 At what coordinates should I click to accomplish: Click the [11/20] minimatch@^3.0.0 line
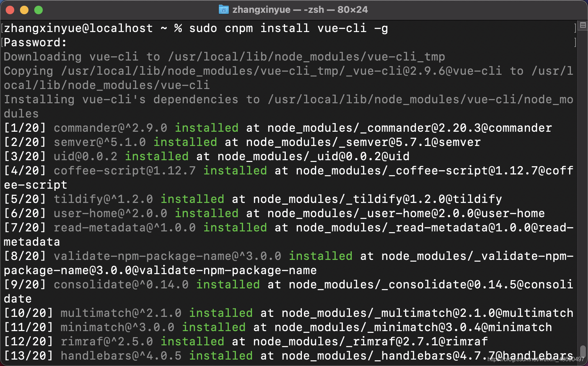278,327
